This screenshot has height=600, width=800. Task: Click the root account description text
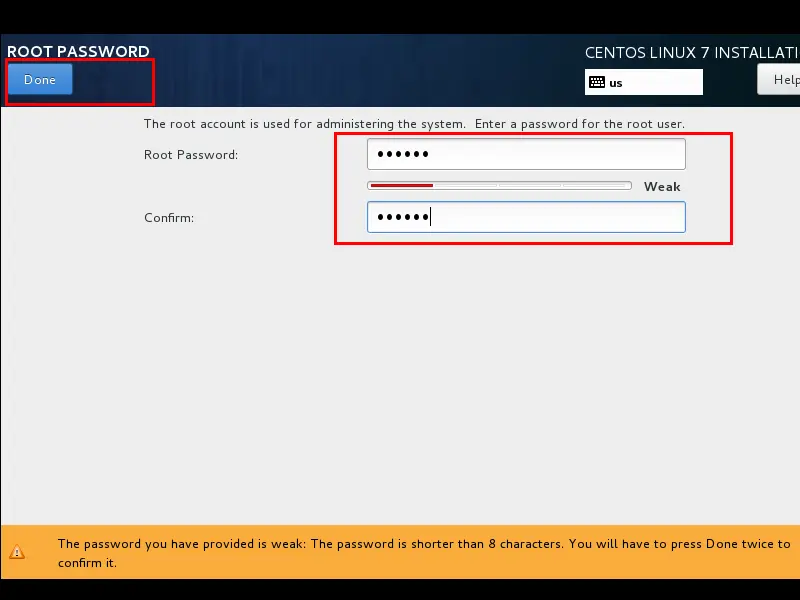(x=414, y=124)
